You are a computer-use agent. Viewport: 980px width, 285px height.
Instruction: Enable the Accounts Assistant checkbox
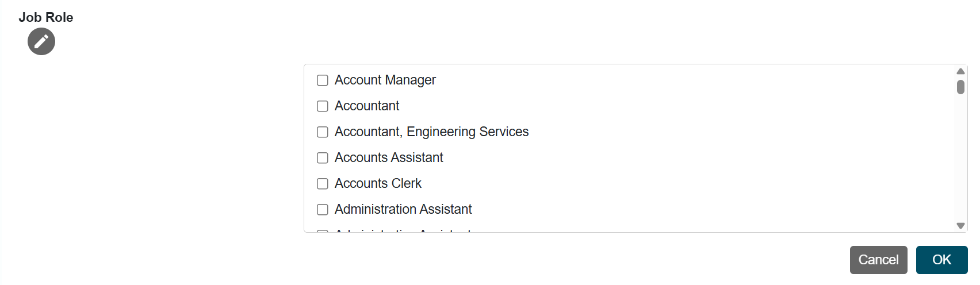pyautogui.click(x=323, y=158)
